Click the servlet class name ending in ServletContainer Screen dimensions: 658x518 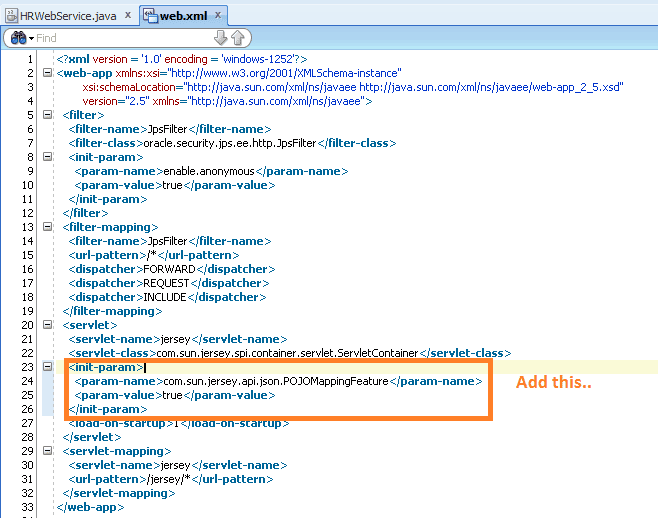(x=287, y=353)
